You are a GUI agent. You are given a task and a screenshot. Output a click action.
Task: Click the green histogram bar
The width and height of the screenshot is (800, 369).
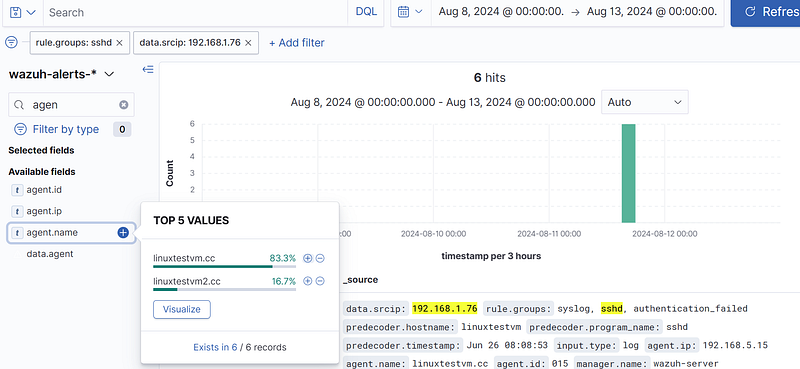point(628,173)
